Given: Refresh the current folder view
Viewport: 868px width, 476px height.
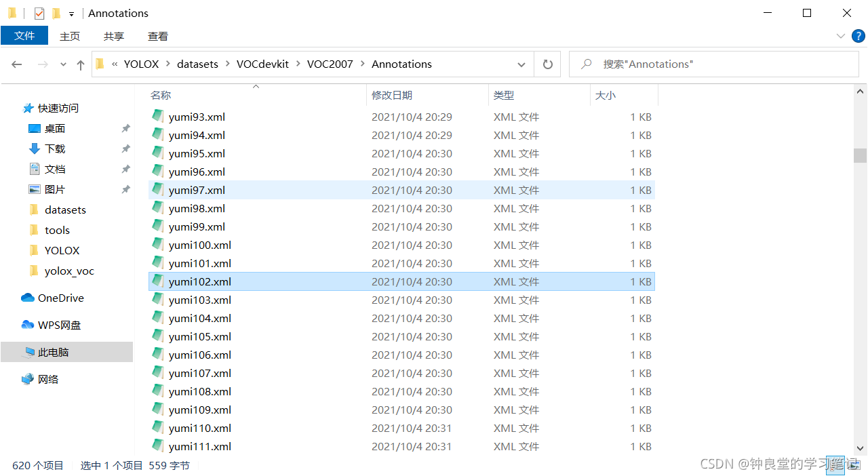Looking at the screenshot, I should point(547,64).
